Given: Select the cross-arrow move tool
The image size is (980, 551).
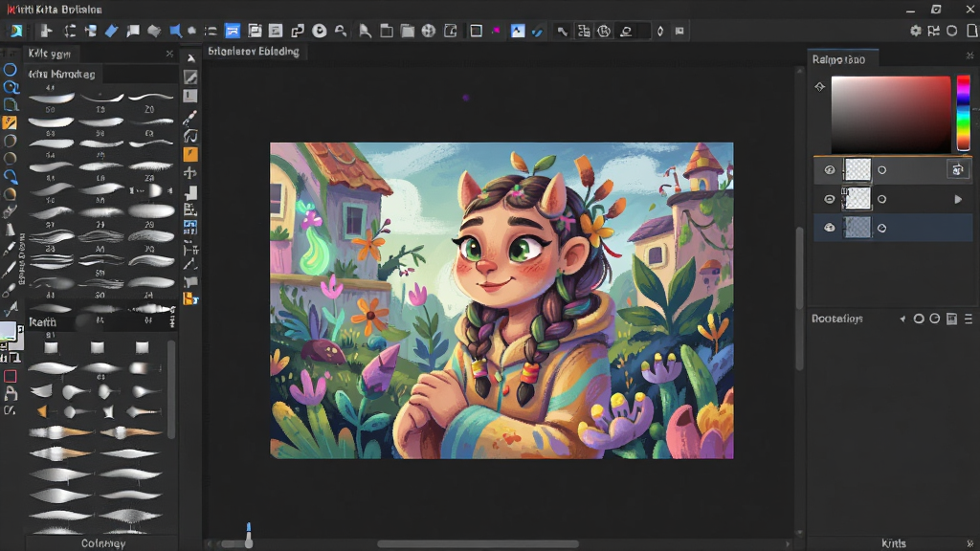Looking at the screenshot, I should [190, 173].
